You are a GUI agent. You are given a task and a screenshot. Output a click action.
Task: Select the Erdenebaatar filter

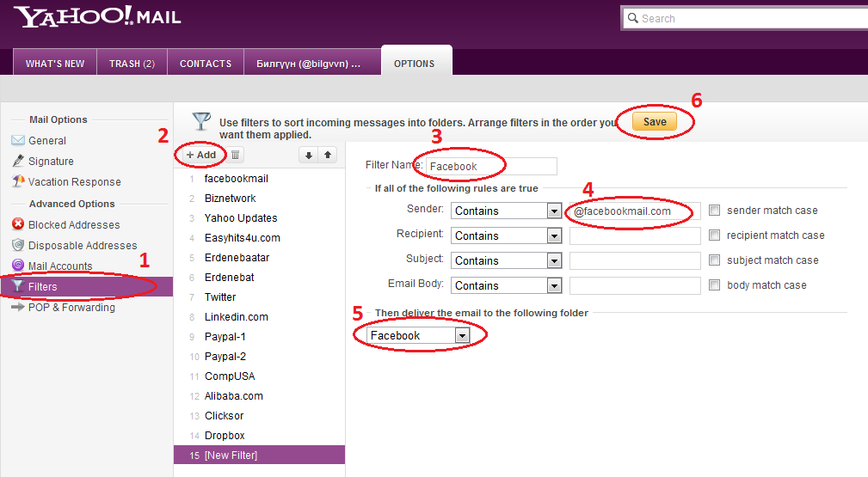[259, 257]
